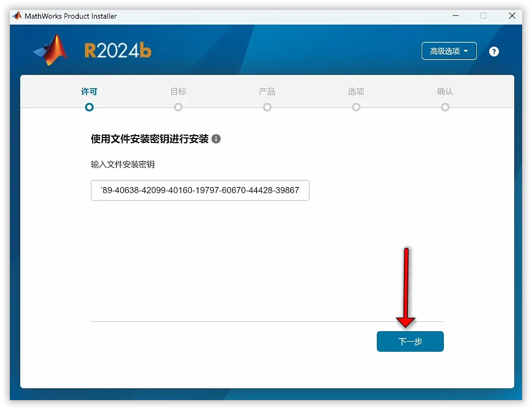Click the 下一步 button
The height and width of the screenshot is (410, 532).
pyautogui.click(x=410, y=342)
